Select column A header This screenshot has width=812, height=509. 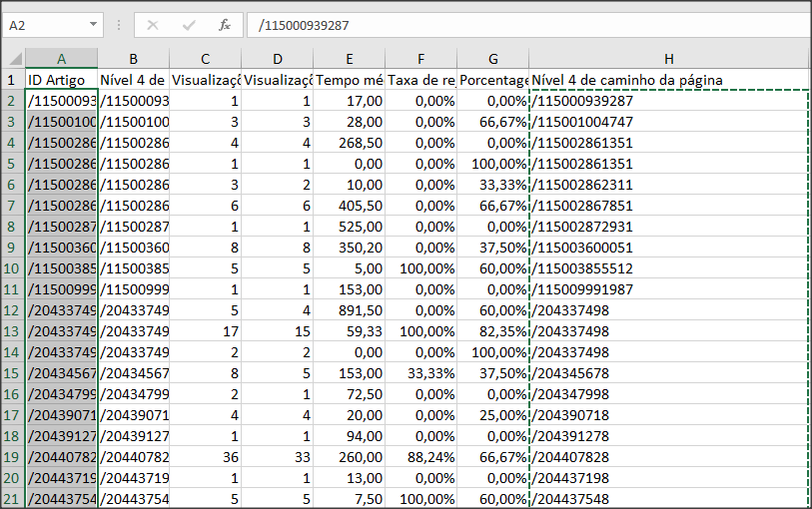click(x=61, y=59)
